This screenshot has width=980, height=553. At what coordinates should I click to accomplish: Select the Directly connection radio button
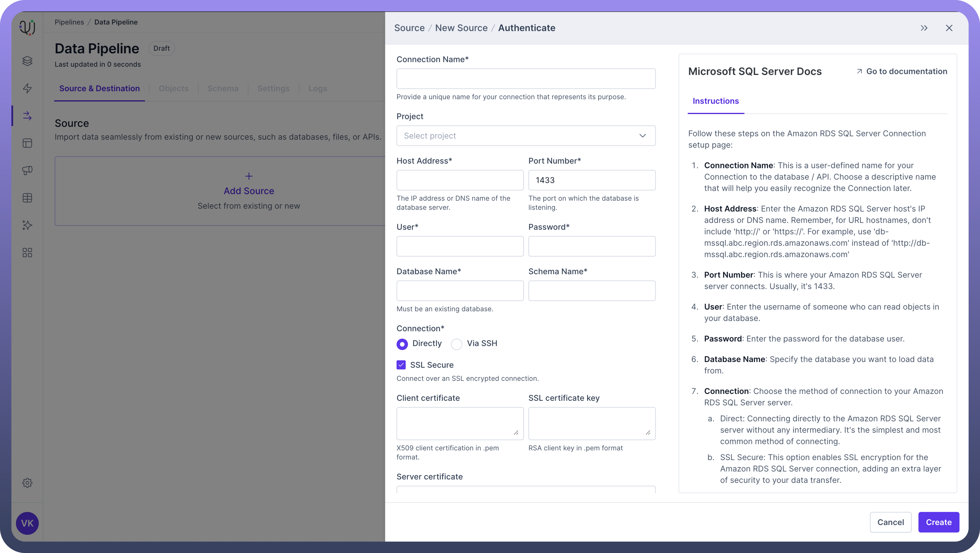(402, 344)
